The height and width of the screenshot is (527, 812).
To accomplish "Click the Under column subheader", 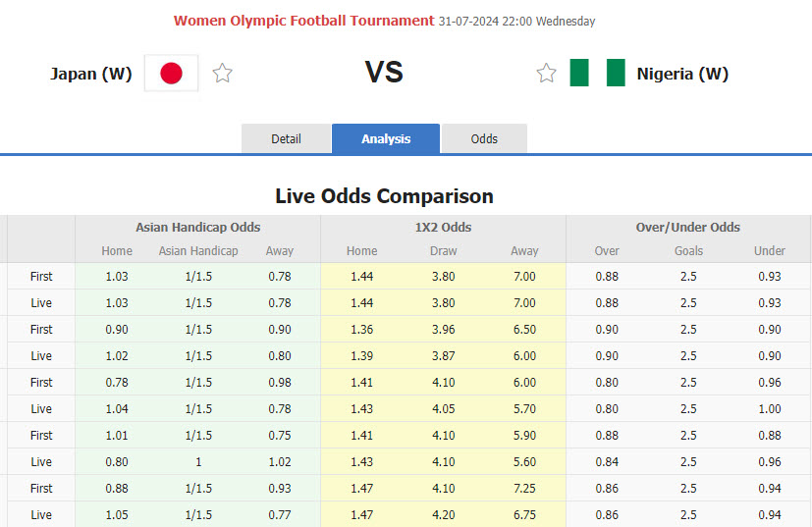I will (770, 250).
